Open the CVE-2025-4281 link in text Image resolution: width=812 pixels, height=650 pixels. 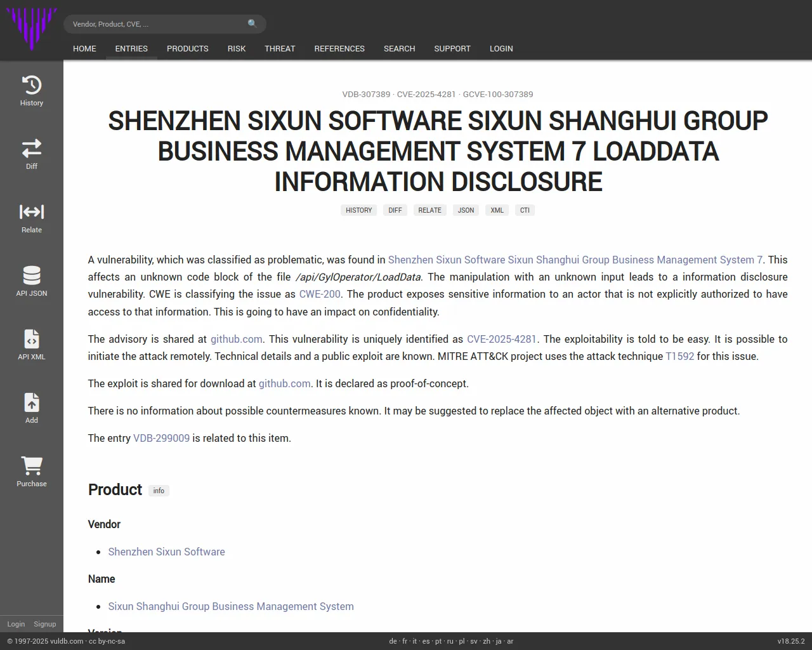(502, 339)
